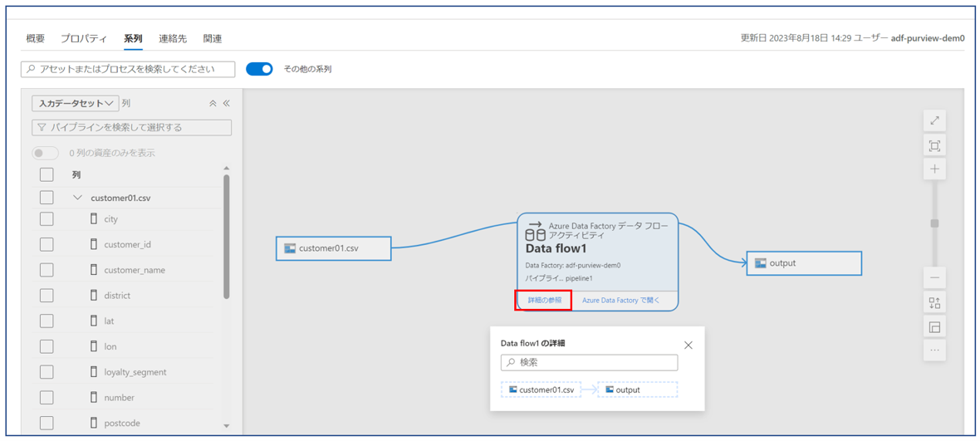Collapse all columns with double-up chevron
The height and width of the screenshot is (441, 980).
pos(213,104)
